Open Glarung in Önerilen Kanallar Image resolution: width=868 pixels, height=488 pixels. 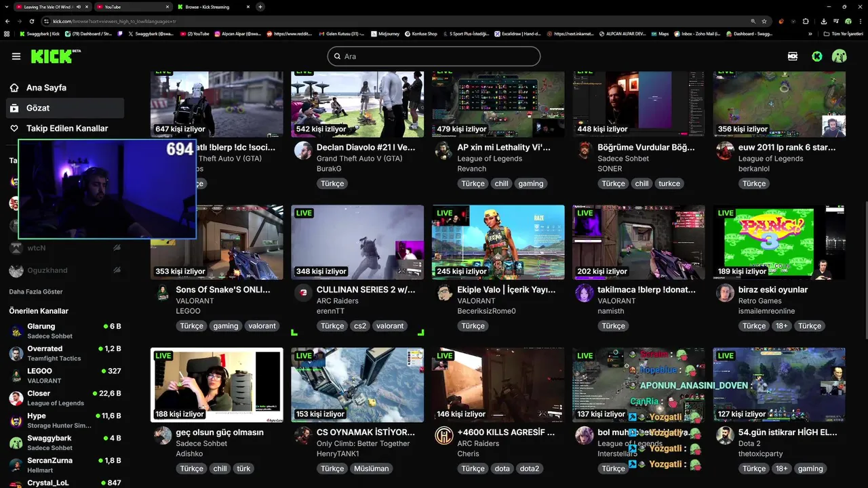coord(65,331)
